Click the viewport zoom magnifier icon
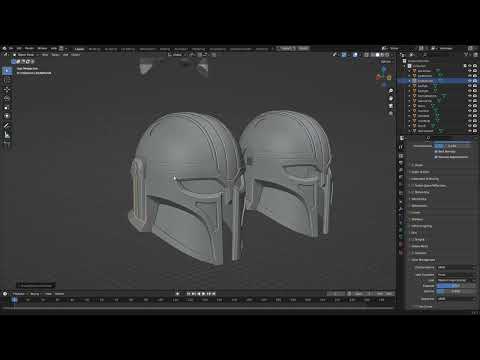Image resolution: width=480 pixels, height=360 pixels. click(391, 91)
